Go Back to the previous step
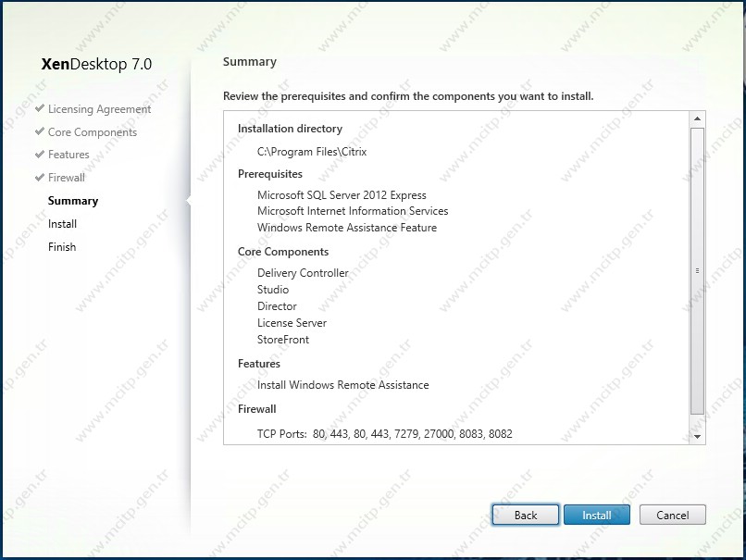746x560 pixels. tap(525, 515)
